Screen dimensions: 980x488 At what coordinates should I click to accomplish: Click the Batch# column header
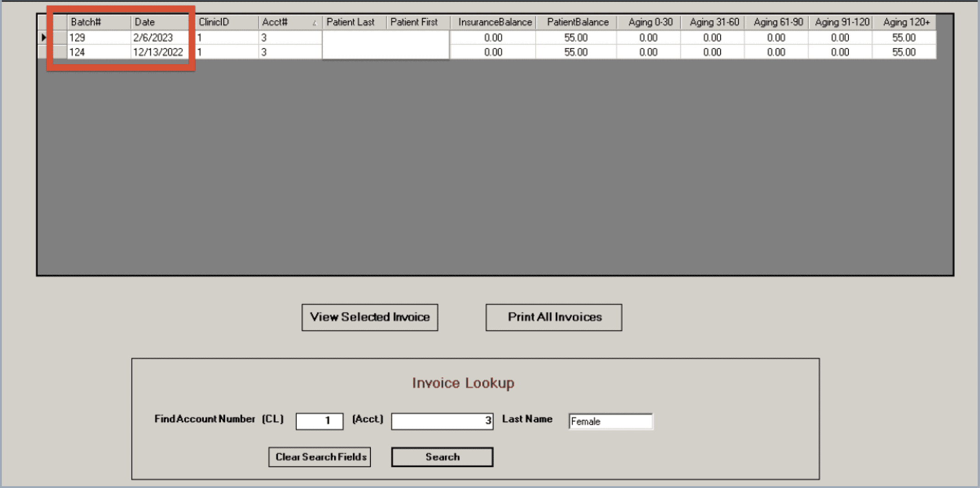tap(99, 22)
